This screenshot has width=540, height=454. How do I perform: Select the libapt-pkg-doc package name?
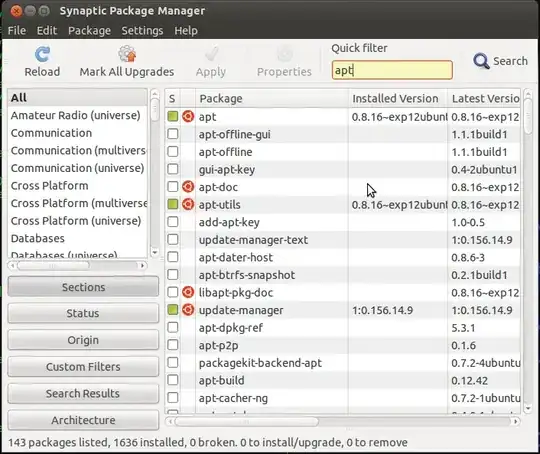click(x=236, y=292)
